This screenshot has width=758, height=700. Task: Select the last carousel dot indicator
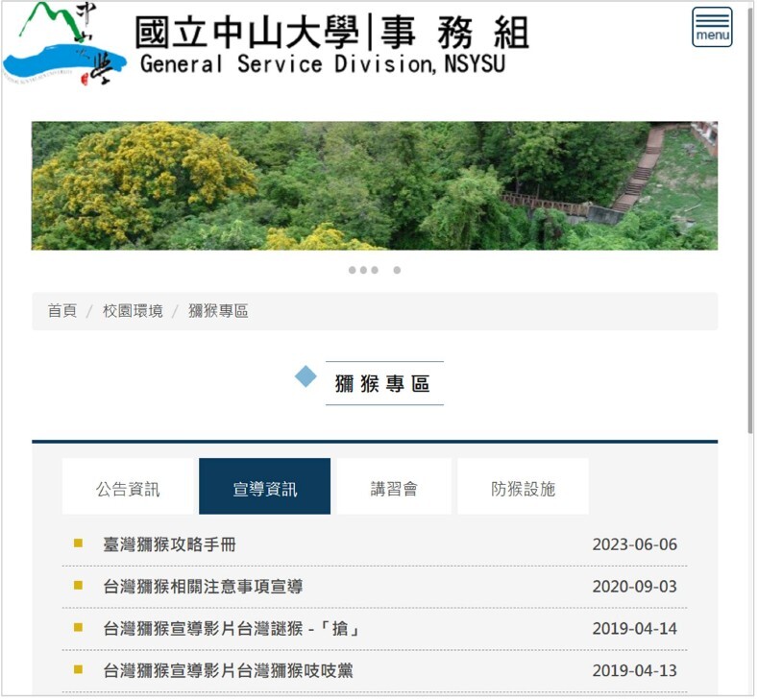(x=397, y=270)
